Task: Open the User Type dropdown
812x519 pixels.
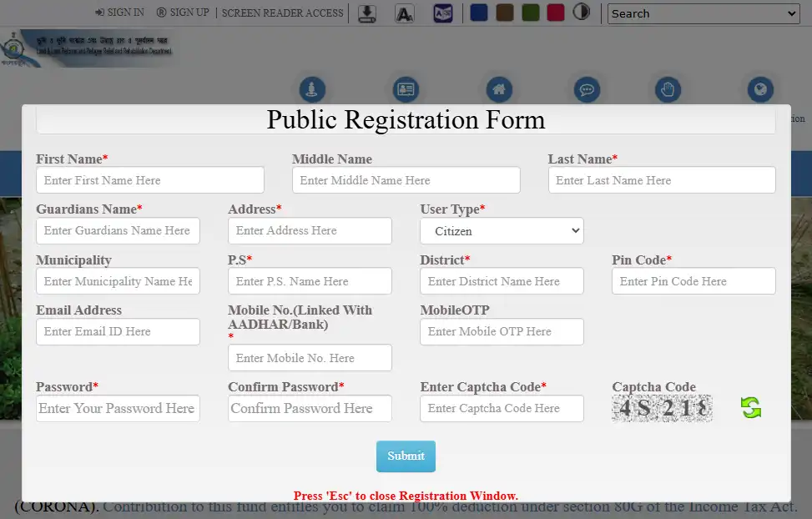Action: coord(502,230)
